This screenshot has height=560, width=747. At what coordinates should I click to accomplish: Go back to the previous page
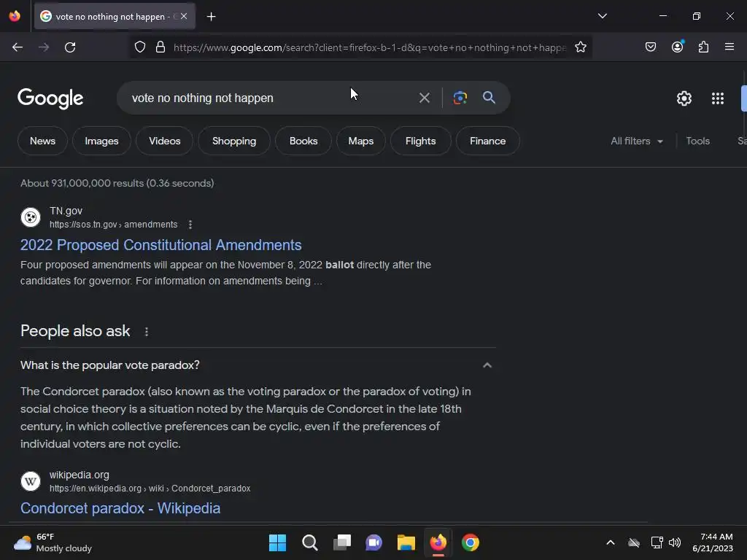(18, 47)
